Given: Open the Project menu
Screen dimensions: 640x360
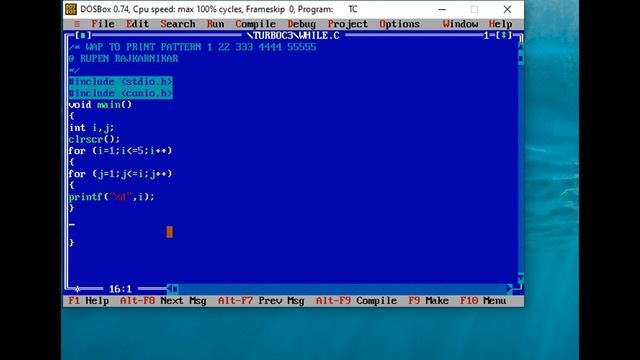Looking at the screenshot, I should [348, 24].
